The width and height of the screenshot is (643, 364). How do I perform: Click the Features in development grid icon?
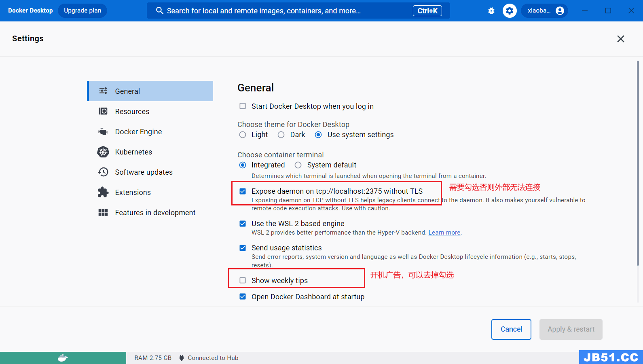tap(103, 212)
